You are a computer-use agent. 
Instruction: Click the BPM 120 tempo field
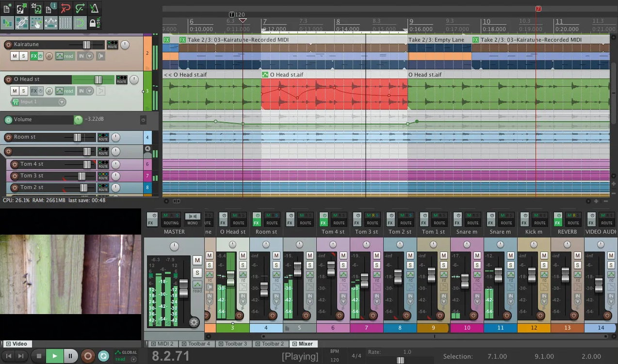click(334, 361)
